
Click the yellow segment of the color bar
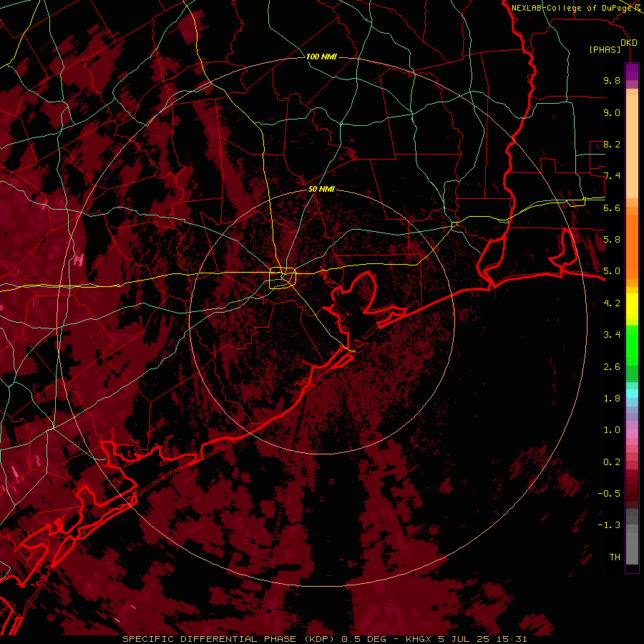[x=632, y=306]
